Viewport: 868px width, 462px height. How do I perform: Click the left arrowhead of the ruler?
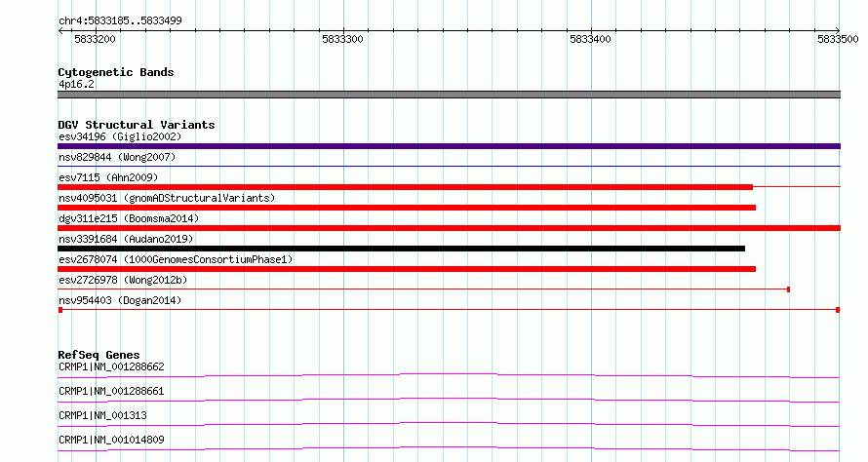[60, 30]
